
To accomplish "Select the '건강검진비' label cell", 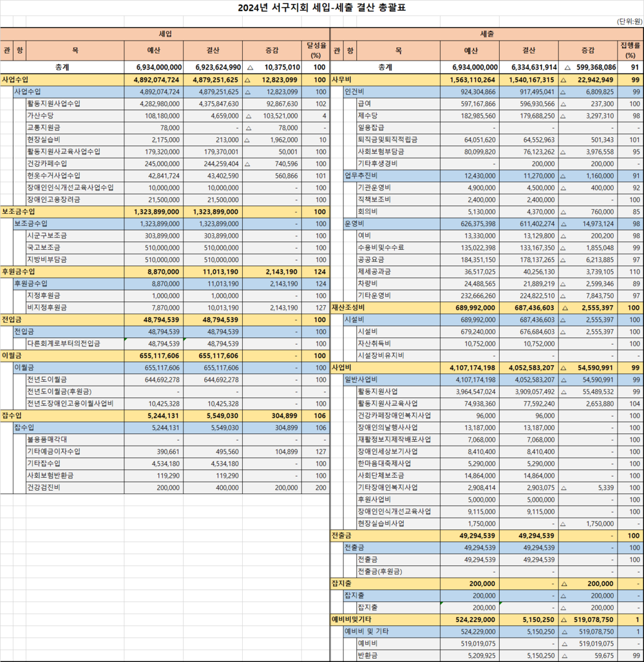I will 75,487.
